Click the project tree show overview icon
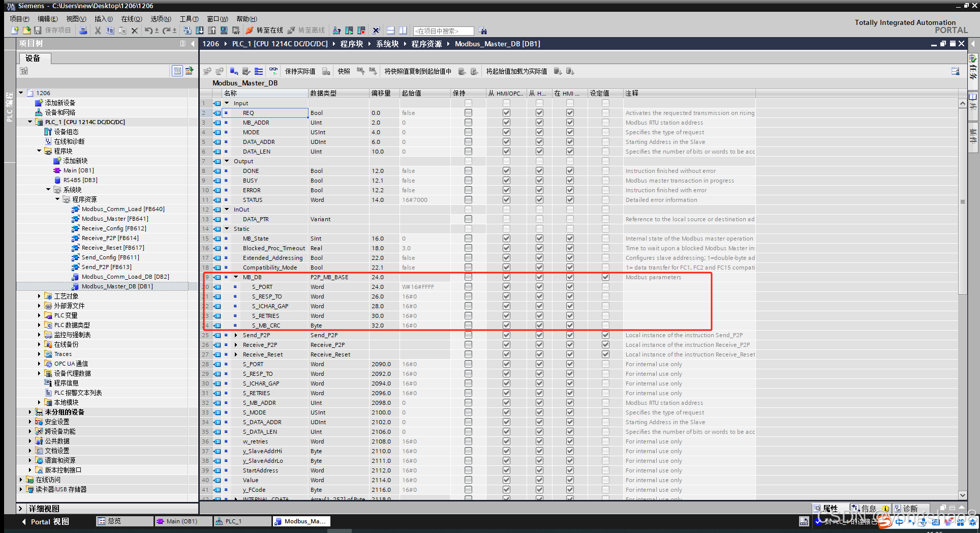Viewport: 980px width, 533px height. pyautogui.click(x=177, y=71)
